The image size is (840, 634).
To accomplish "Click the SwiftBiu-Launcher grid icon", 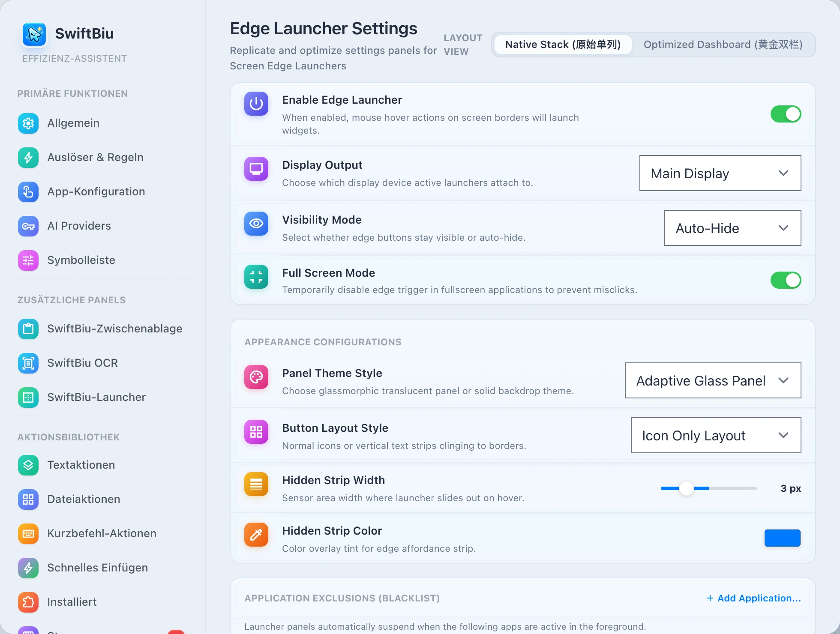I will click(x=28, y=398).
